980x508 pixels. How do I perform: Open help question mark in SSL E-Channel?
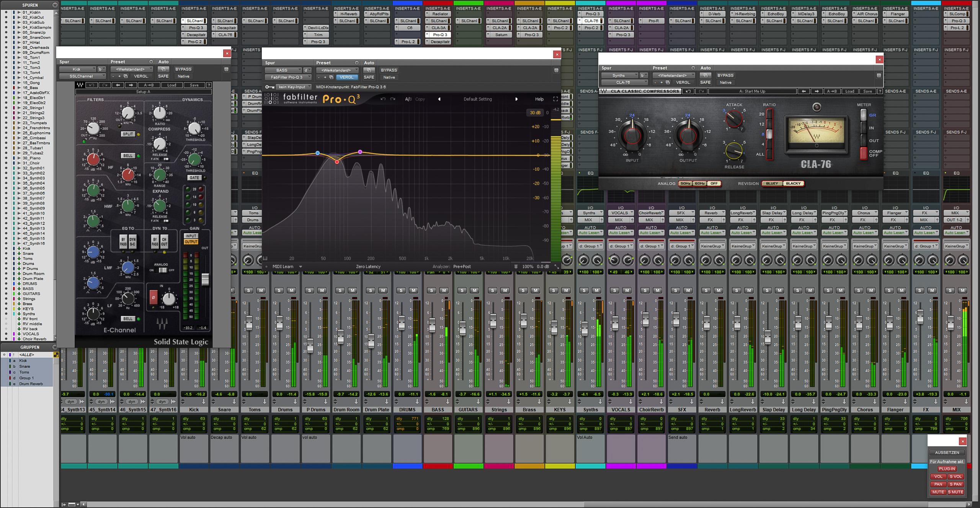coord(209,85)
